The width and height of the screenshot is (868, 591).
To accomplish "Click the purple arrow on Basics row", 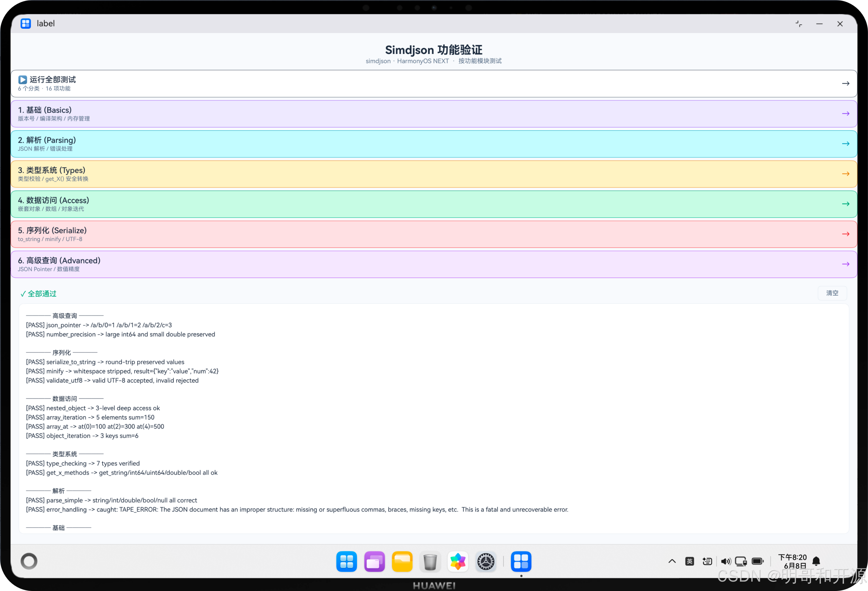I will 846,113.
